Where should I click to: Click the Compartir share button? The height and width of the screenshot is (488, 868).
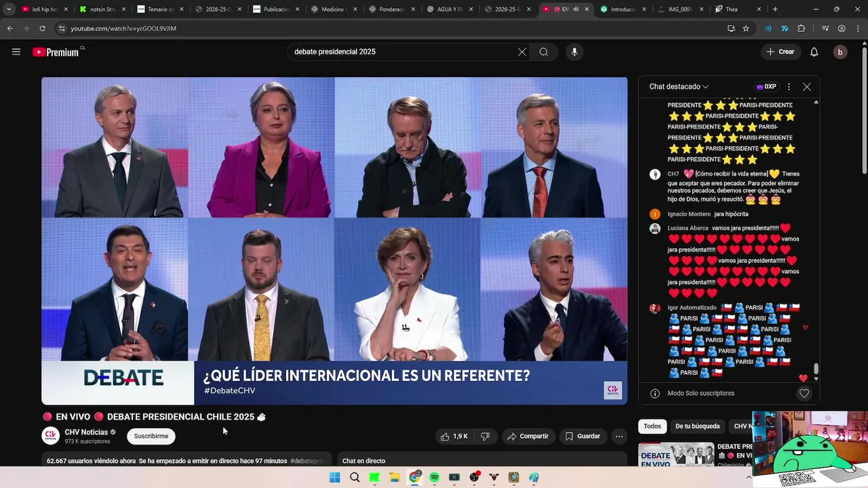(528, 436)
